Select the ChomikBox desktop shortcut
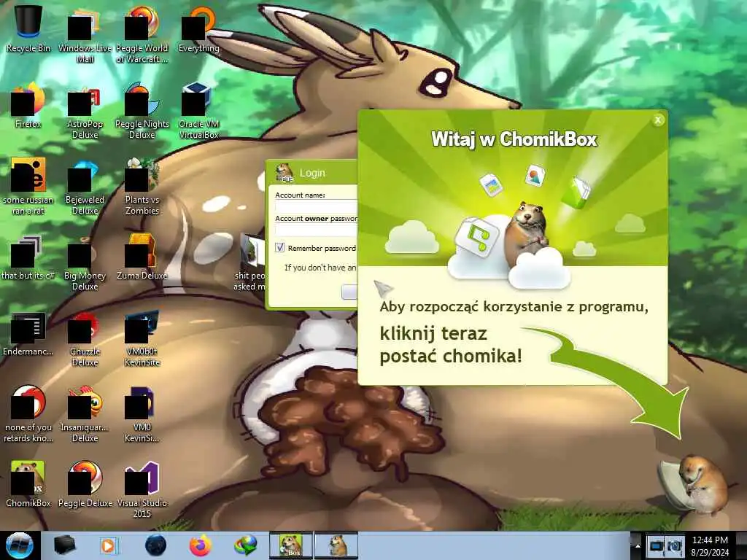Image resolution: width=747 pixels, height=560 pixels. pos(28,484)
